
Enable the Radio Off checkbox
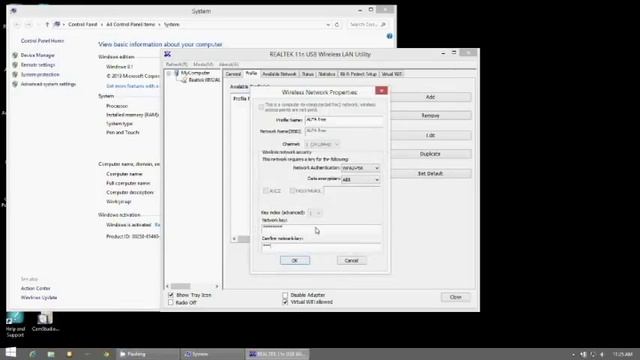(x=171, y=302)
